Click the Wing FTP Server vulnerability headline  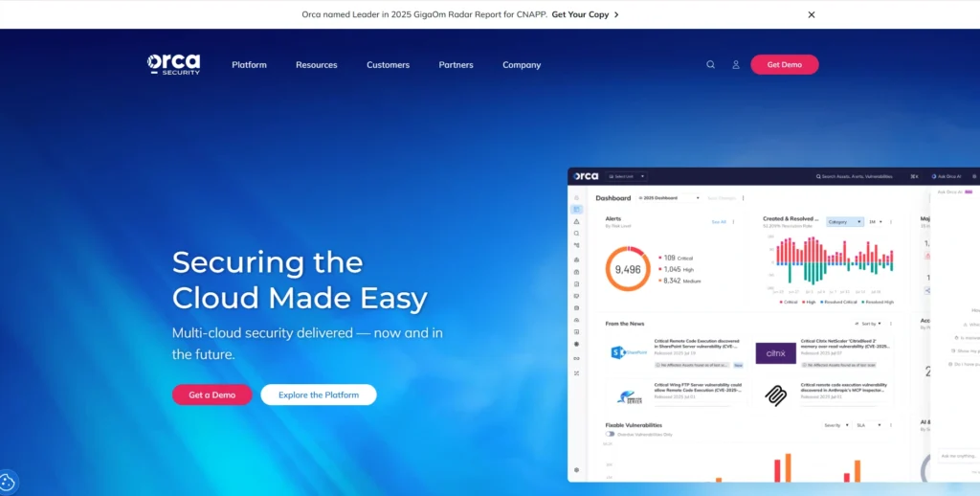[x=698, y=387]
